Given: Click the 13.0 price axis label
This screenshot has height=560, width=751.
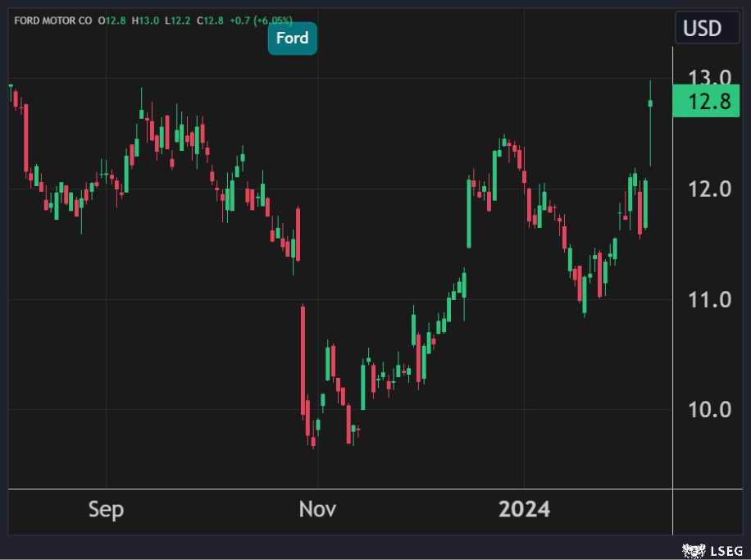Looking at the screenshot, I should (x=709, y=79).
